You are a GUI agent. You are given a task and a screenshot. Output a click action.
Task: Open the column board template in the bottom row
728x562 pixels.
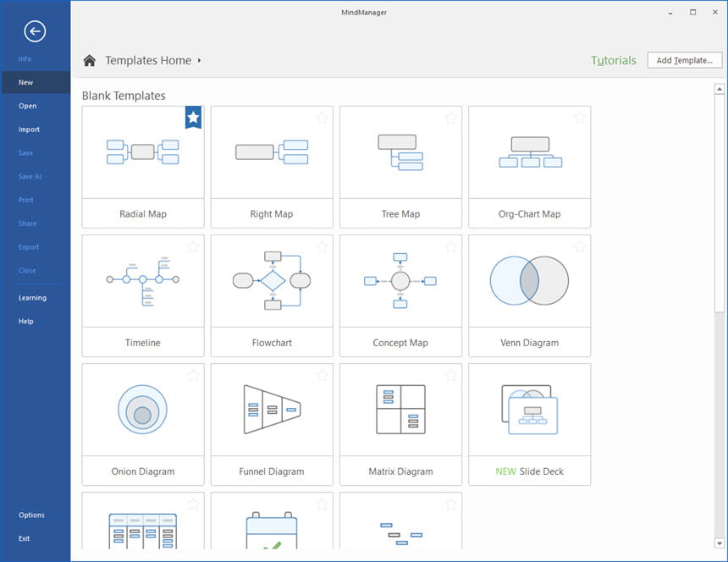point(142,531)
